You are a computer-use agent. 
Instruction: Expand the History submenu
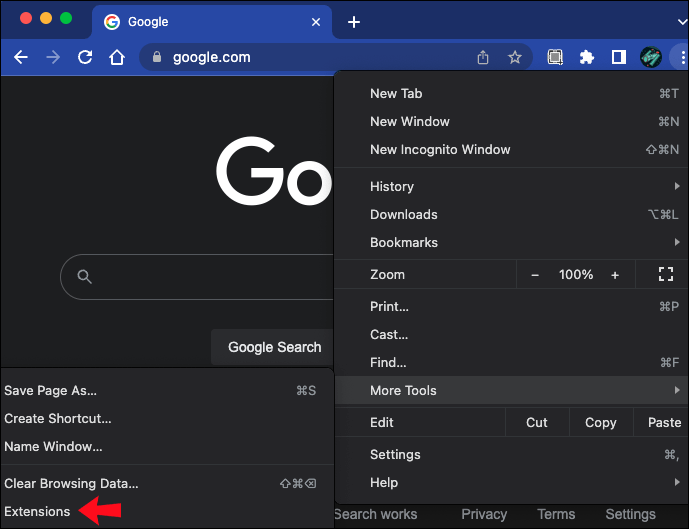[511, 187]
